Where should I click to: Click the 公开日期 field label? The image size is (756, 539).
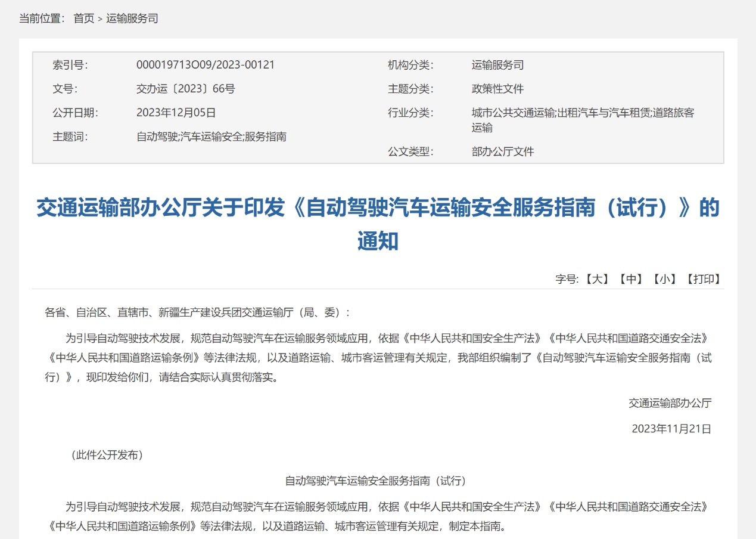(x=76, y=113)
